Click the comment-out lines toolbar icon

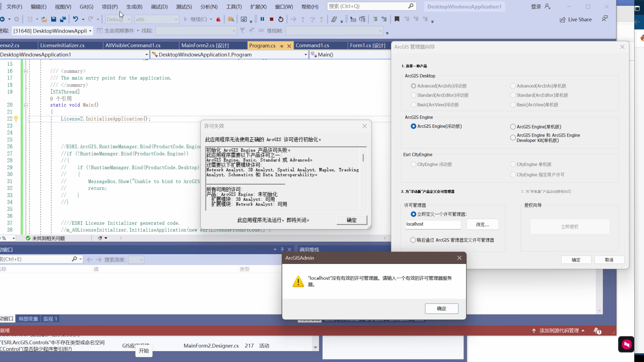[375, 19]
